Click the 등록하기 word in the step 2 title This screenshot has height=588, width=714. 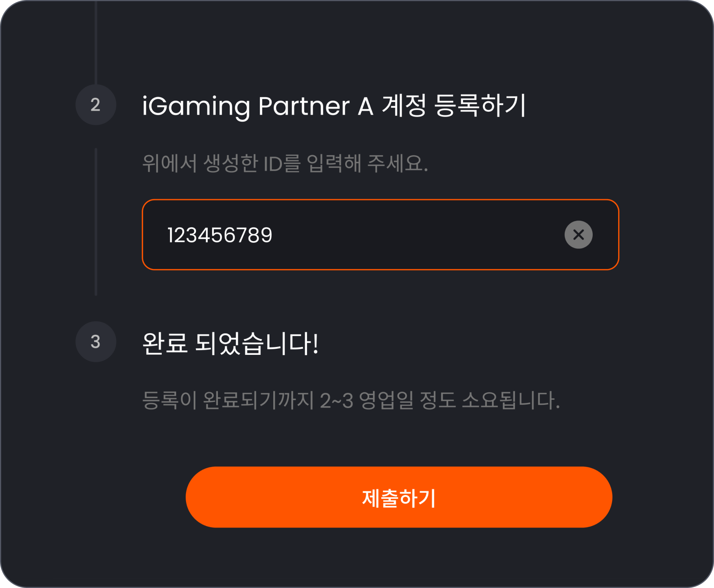pos(480,105)
